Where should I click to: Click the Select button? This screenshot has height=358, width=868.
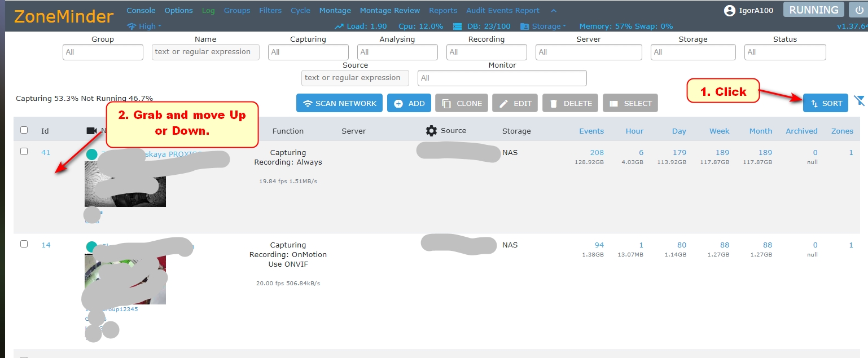[x=630, y=103]
